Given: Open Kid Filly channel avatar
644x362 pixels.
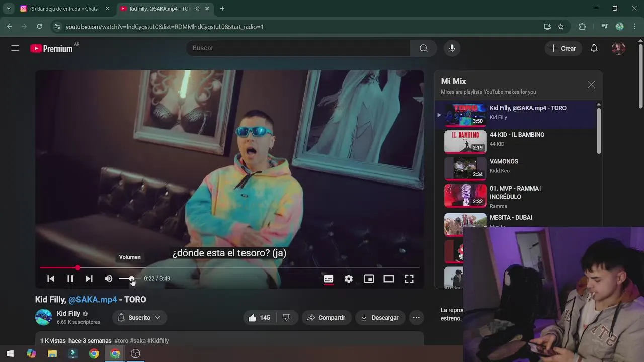Looking at the screenshot, I should coord(44,317).
